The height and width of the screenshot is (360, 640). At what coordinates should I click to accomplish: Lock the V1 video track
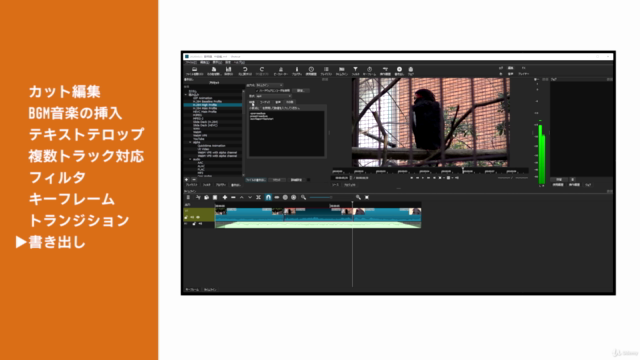click(187, 218)
